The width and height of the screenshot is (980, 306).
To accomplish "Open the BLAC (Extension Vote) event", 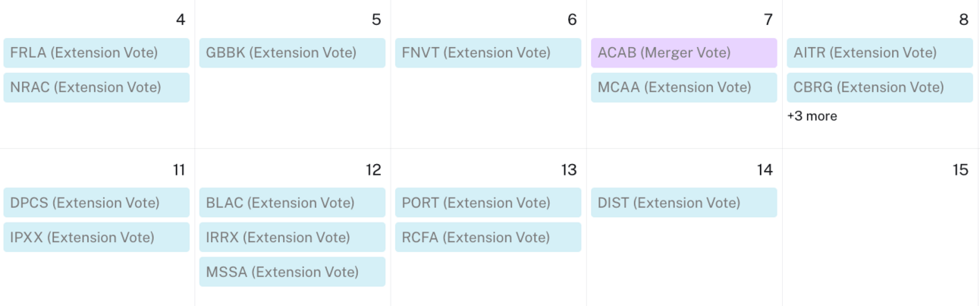I will coord(292,203).
